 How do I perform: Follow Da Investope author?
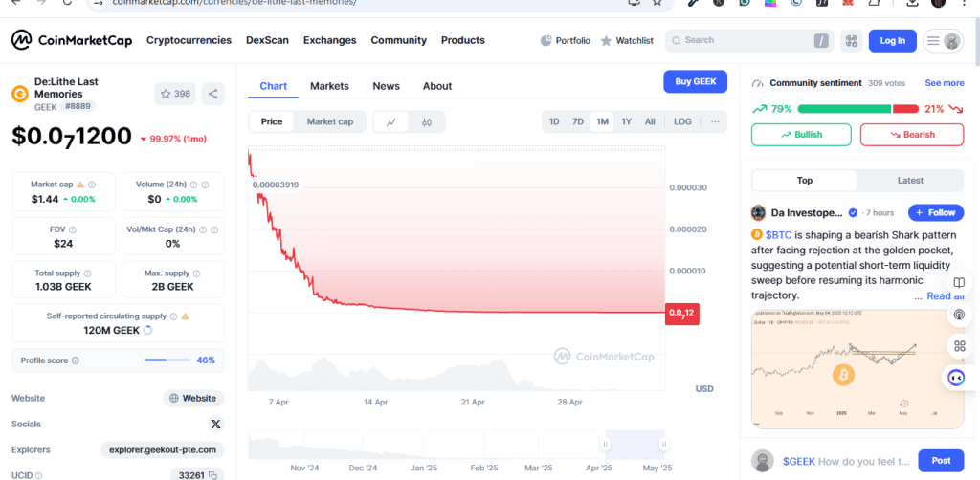pos(936,213)
